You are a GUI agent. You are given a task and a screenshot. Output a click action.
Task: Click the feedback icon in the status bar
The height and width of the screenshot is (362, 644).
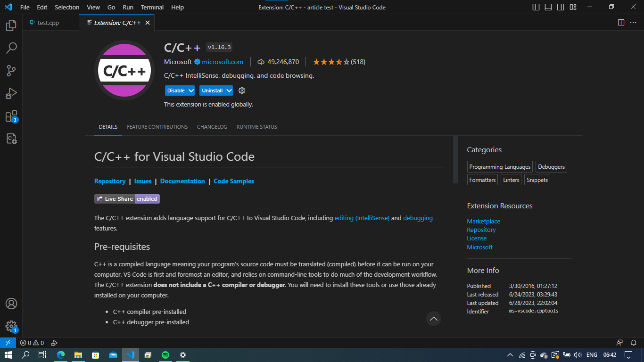pyautogui.click(x=619, y=343)
